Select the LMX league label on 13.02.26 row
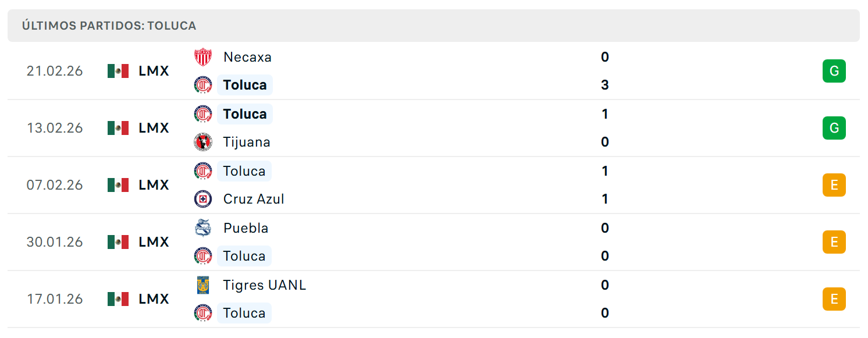 (154, 128)
